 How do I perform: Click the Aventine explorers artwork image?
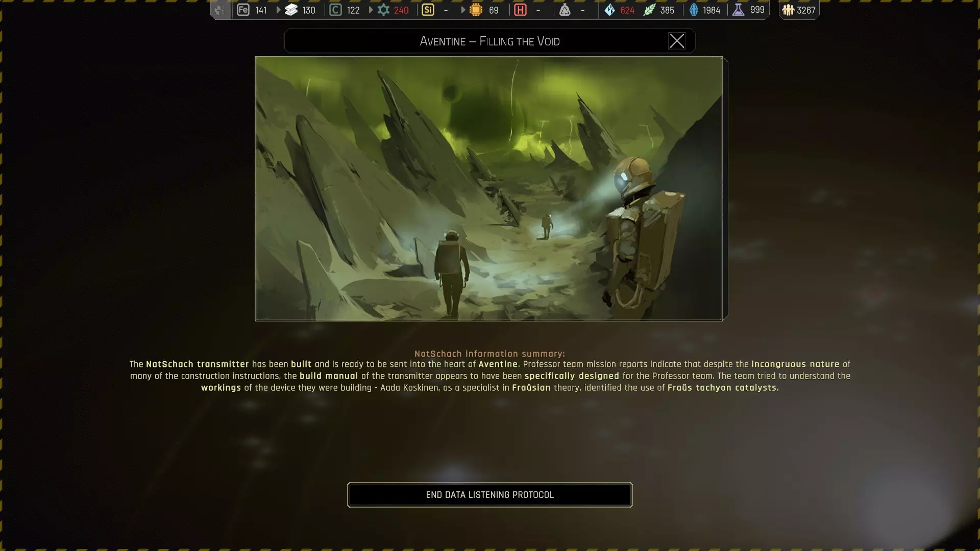[x=488, y=188]
